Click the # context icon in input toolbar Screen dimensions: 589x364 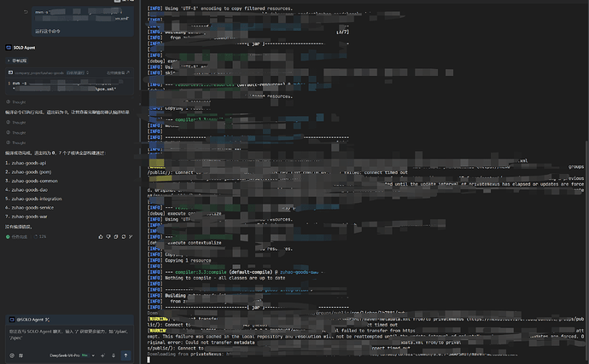pyautogui.click(x=21, y=355)
